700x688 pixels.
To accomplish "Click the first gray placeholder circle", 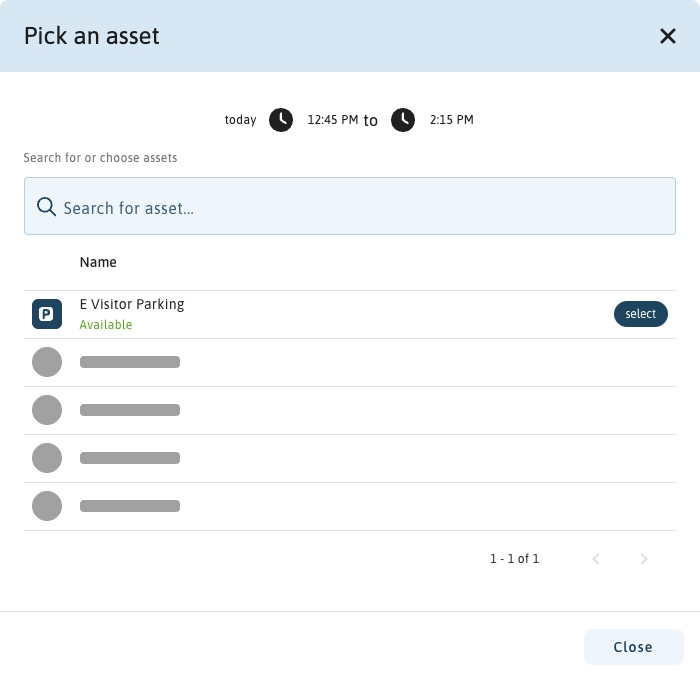I will 47,362.
